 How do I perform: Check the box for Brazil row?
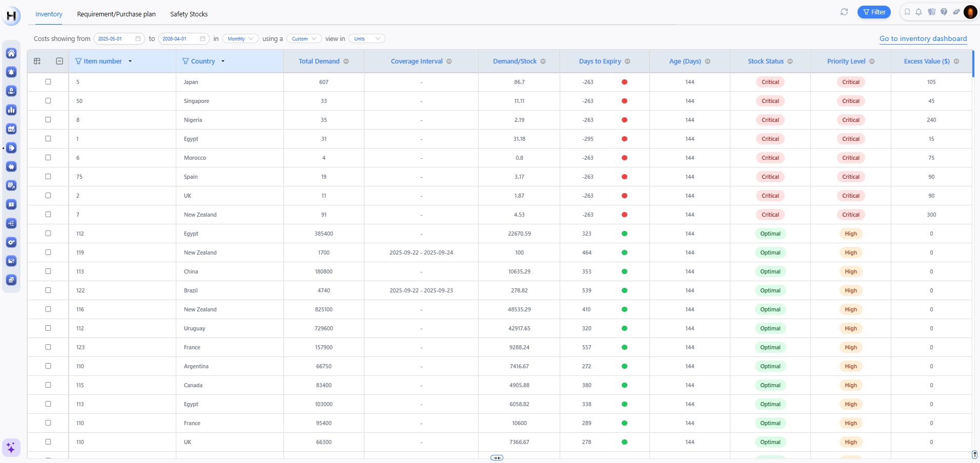48,290
